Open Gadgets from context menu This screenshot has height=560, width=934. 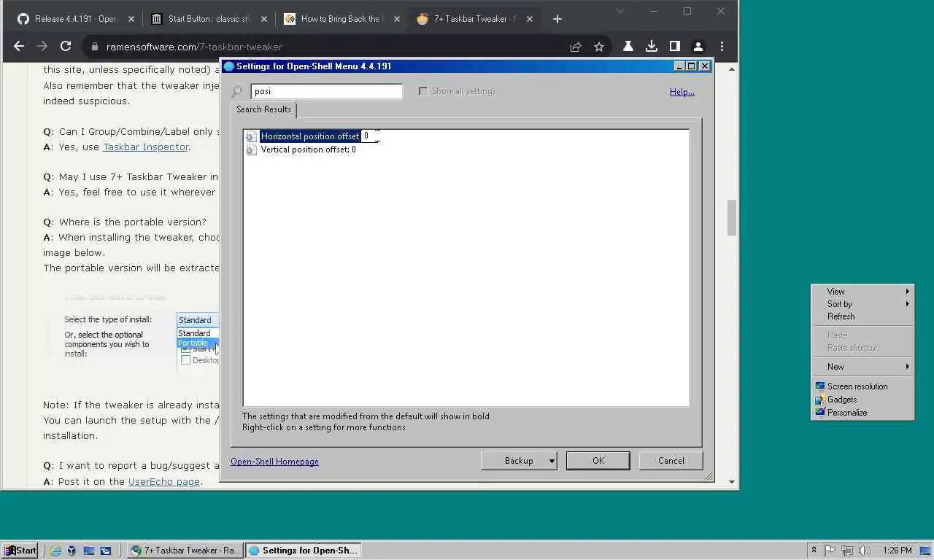point(862,400)
